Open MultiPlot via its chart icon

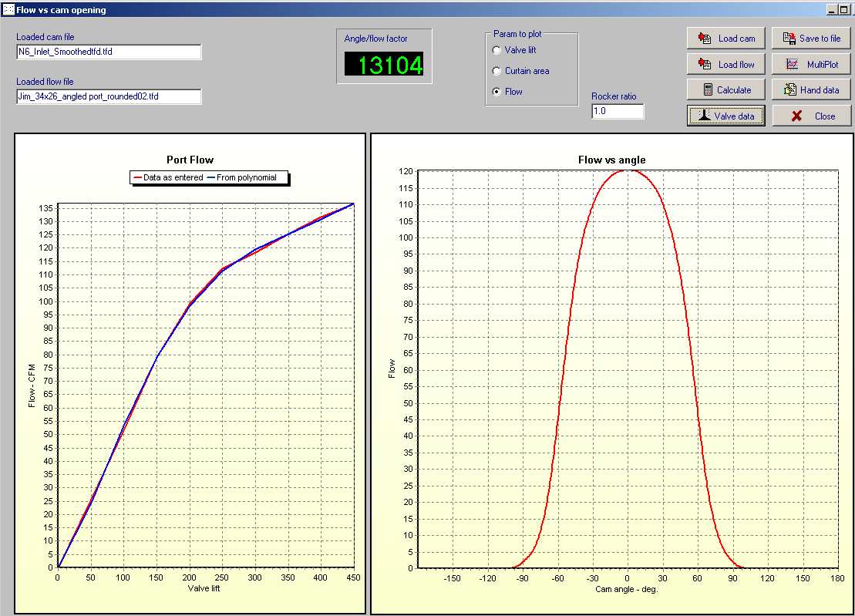tap(791, 65)
